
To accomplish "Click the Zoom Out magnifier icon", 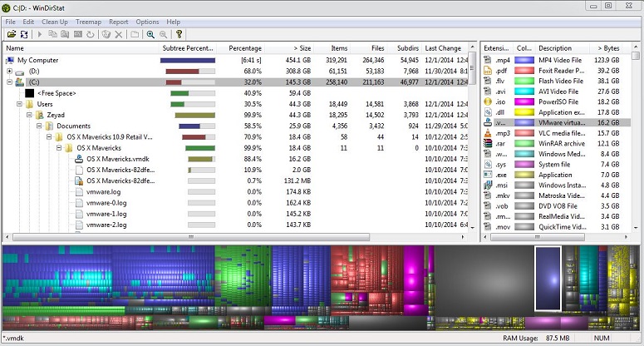I will pos(164,35).
